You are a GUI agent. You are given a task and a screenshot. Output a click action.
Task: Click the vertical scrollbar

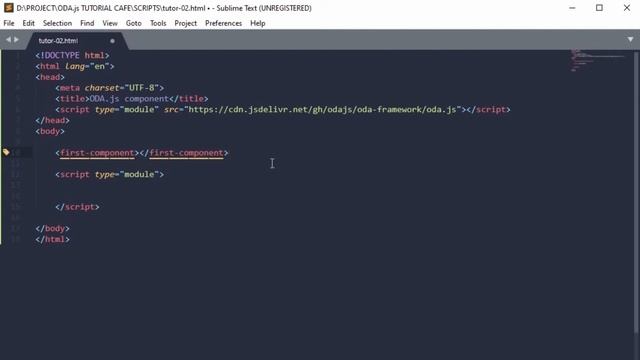(637, 192)
